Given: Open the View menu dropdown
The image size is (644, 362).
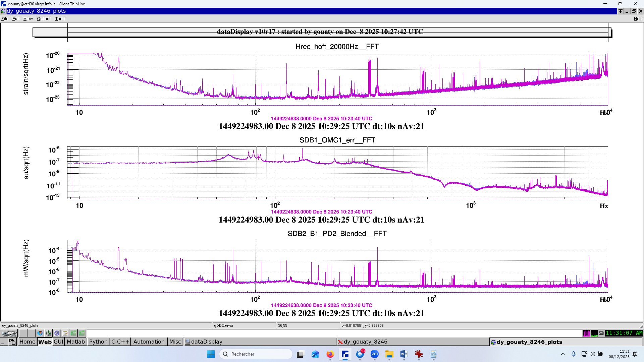Looking at the screenshot, I should coord(28,19).
